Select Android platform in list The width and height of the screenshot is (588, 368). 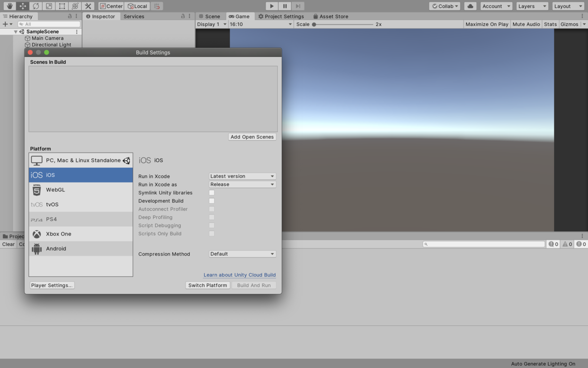[x=81, y=249]
